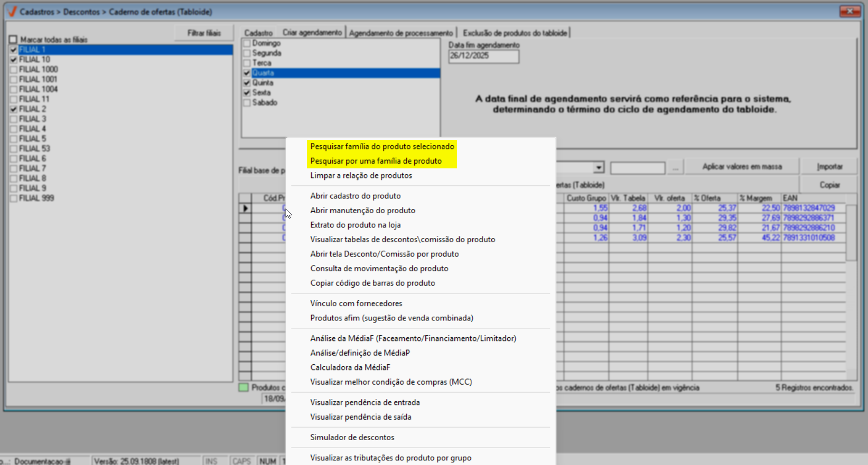
Task: Switch to Agendamento de processamento tab
Action: click(x=401, y=33)
